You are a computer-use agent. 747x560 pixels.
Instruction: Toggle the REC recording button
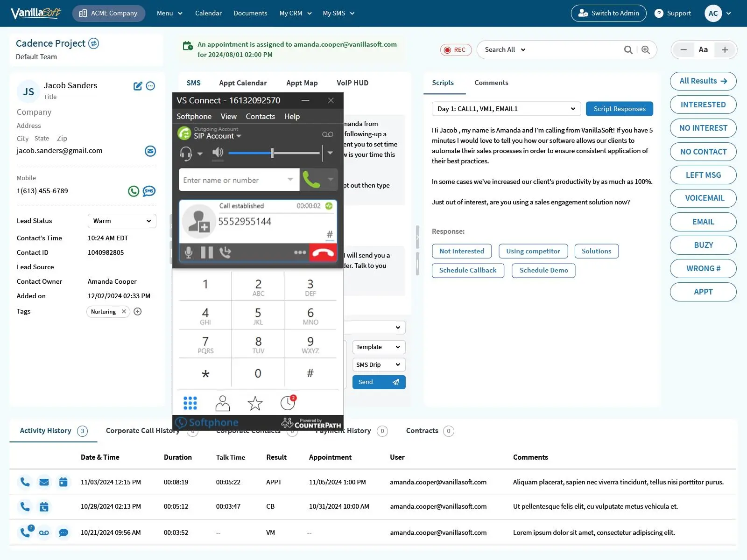coord(456,50)
